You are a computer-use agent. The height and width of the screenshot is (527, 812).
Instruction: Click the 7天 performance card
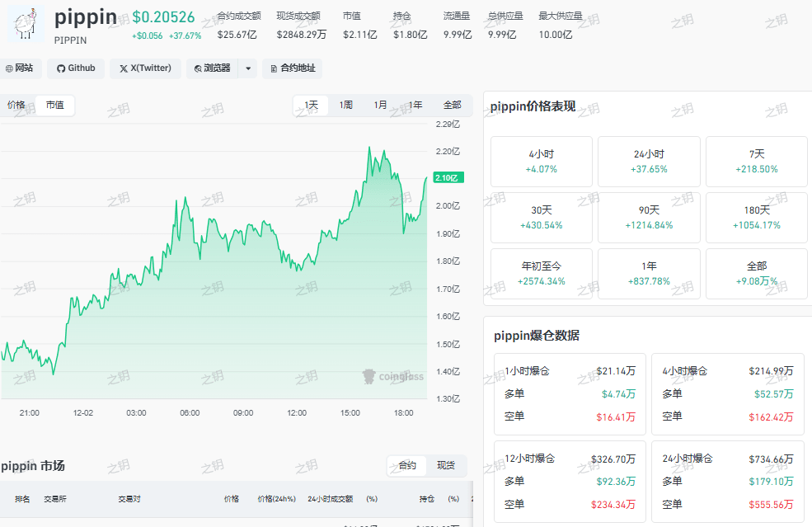[x=756, y=162]
